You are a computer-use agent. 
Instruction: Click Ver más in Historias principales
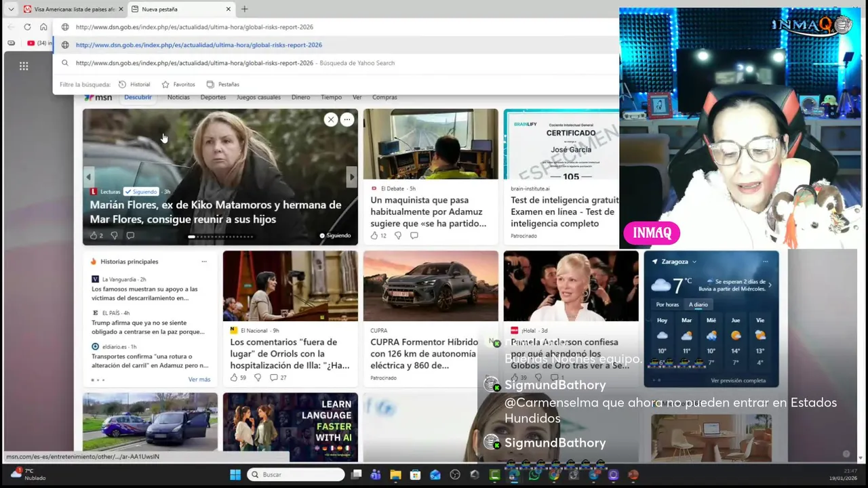click(x=199, y=380)
